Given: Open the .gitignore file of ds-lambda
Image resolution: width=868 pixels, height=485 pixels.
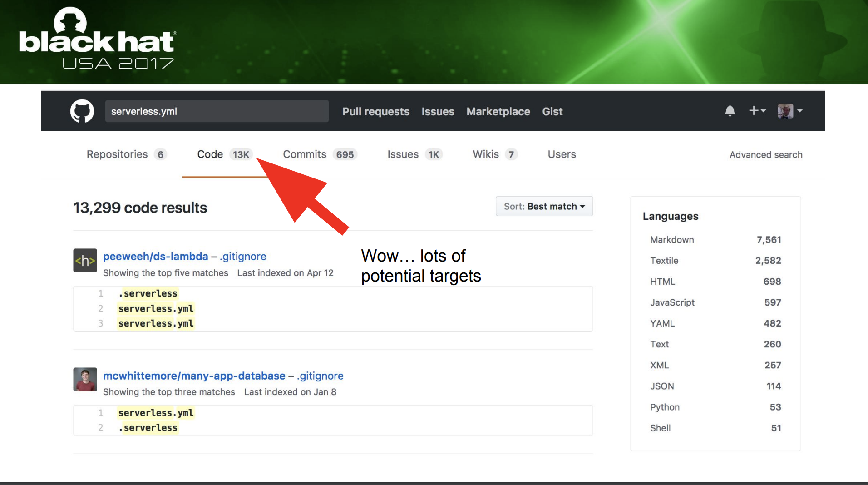Looking at the screenshot, I should [x=243, y=257].
